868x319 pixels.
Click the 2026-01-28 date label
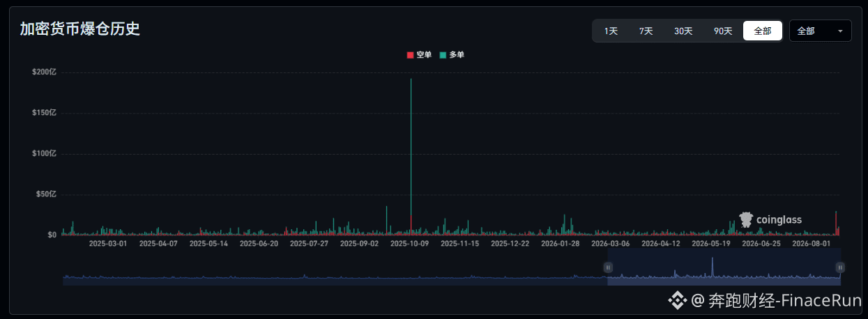(x=560, y=244)
